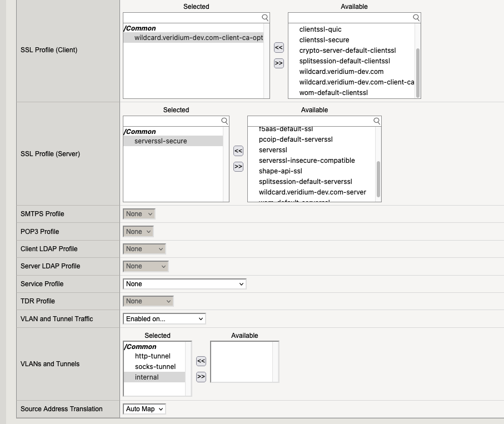Open the Service Profile dropdown
This screenshot has height=424, width=504.
click(184, 284)
